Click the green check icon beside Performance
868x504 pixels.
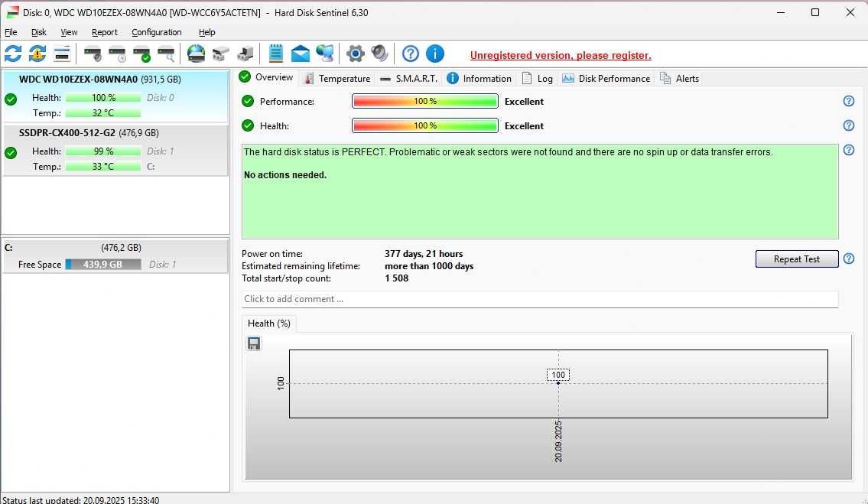coord(248,101)
